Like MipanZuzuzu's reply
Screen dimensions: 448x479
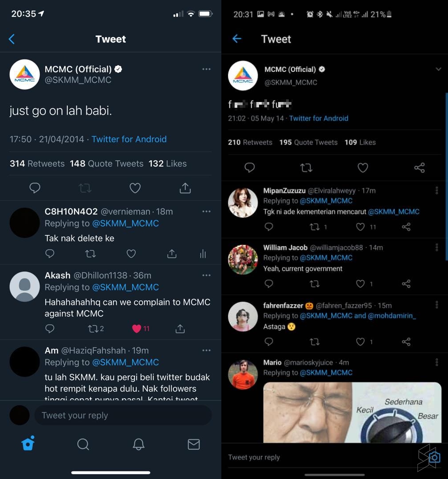[x=361, y=227]
